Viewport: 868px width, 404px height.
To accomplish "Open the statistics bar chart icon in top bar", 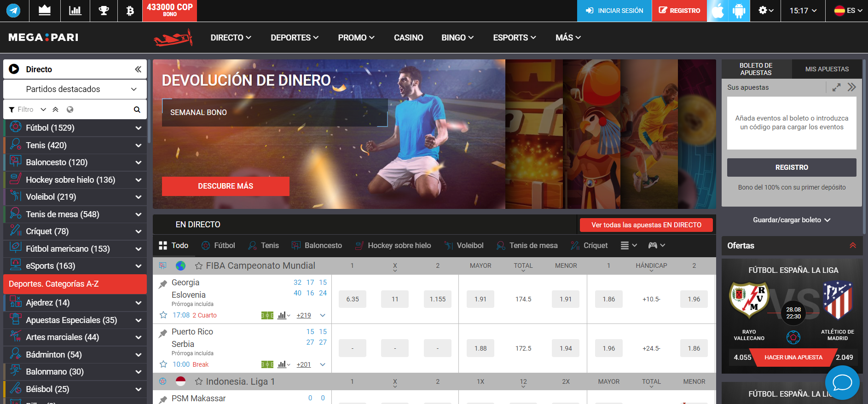I will (75, 10).
